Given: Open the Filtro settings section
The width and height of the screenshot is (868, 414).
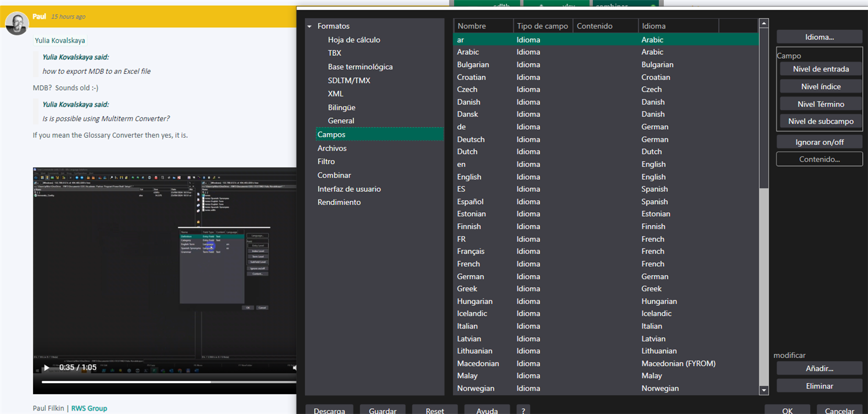Looking at the screenshot, I should (x=326, y=161).
